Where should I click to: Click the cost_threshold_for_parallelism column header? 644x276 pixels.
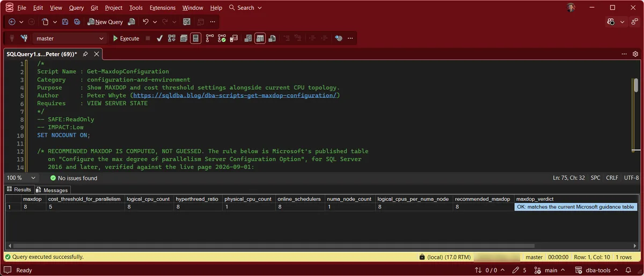click(84, 199)
